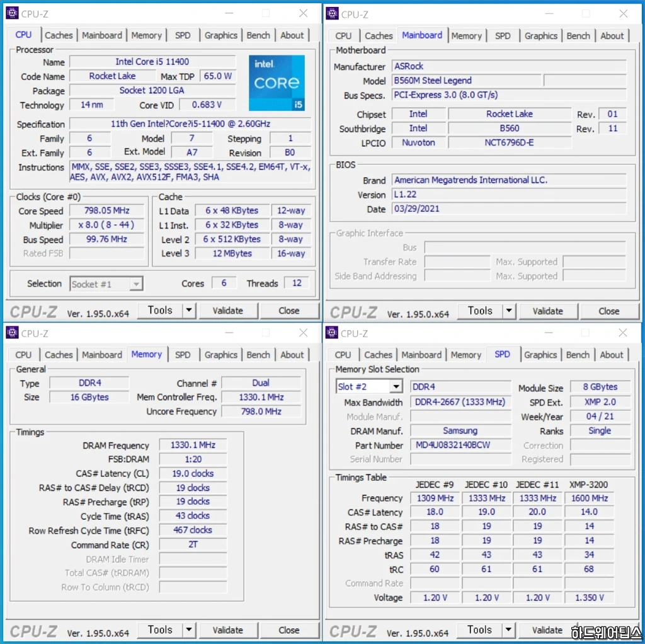The image size is (645, 644).
Task: Open Tools dropdown arrow in Mainboard window
Action: click(509, 311)
